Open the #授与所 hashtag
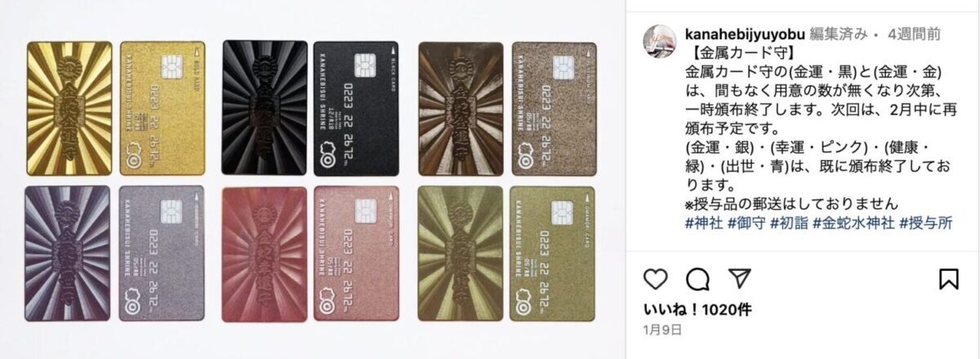This screenshot has width=980, height=359. pyautogui.click(x=924, y=222)
